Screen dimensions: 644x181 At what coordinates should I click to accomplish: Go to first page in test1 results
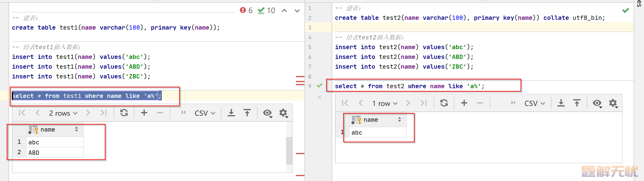tap(22, 113)
